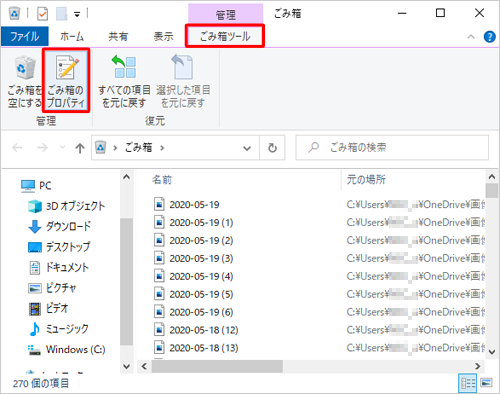Open the Quick Access Toolbar customize dropdown

point(77,14)
